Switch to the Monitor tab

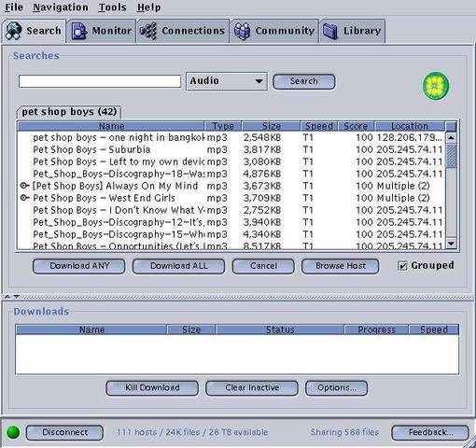[x=102, y=31]
